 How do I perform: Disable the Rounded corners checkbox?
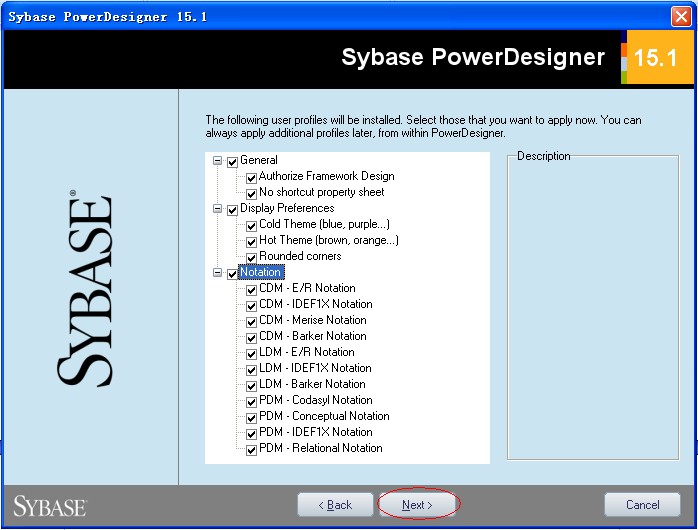[252, 257]
